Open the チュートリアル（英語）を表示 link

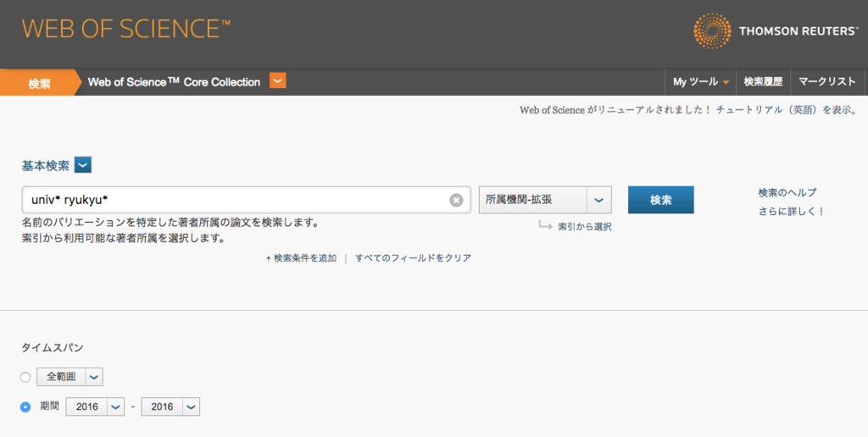click(787, 110)
